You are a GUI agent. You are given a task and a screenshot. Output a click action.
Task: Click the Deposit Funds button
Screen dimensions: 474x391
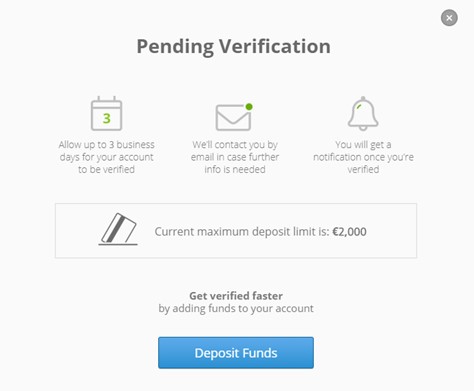236,353
